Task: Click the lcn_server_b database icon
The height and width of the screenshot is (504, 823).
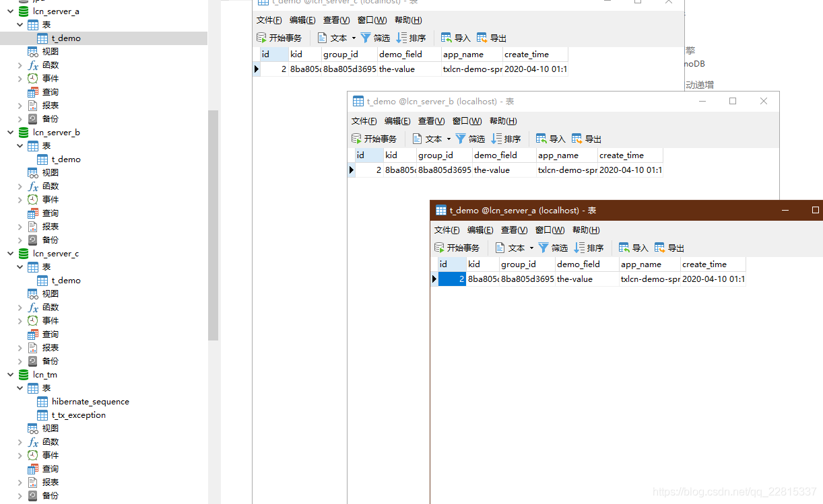Action: point(24,133)
